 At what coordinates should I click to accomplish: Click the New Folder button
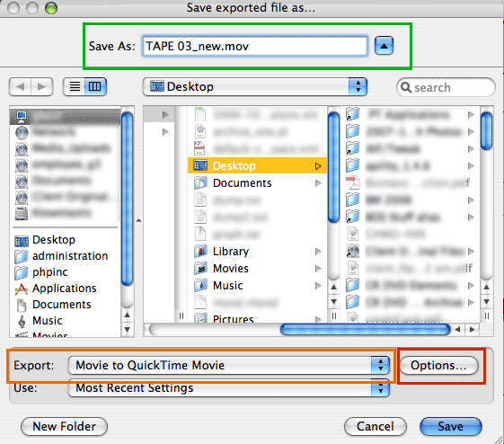coord(64,427)
